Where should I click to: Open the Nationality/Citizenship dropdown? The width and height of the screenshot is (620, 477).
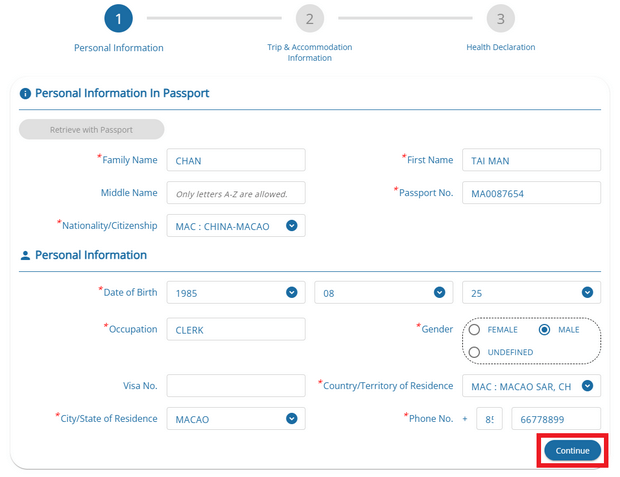click(236, 226)
